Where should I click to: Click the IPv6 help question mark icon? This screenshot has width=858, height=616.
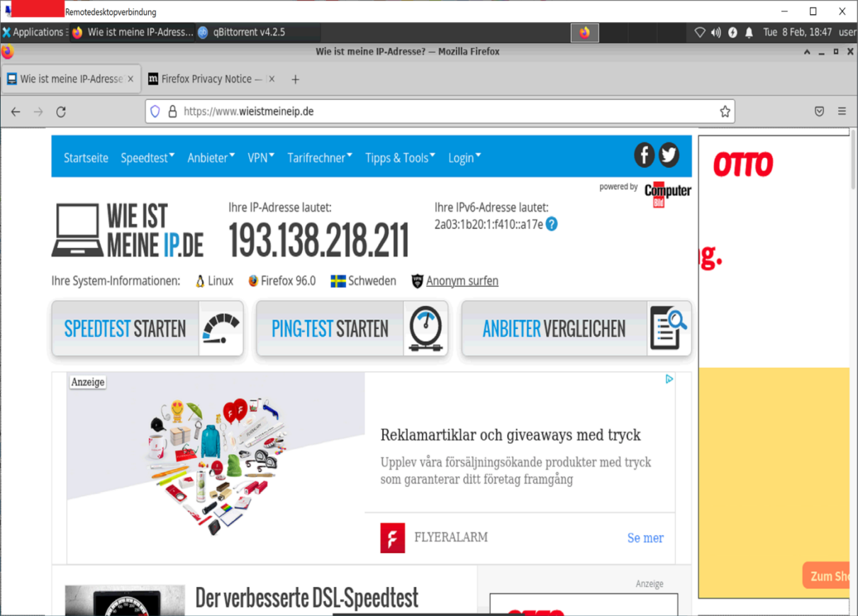[x=551, y=224]
